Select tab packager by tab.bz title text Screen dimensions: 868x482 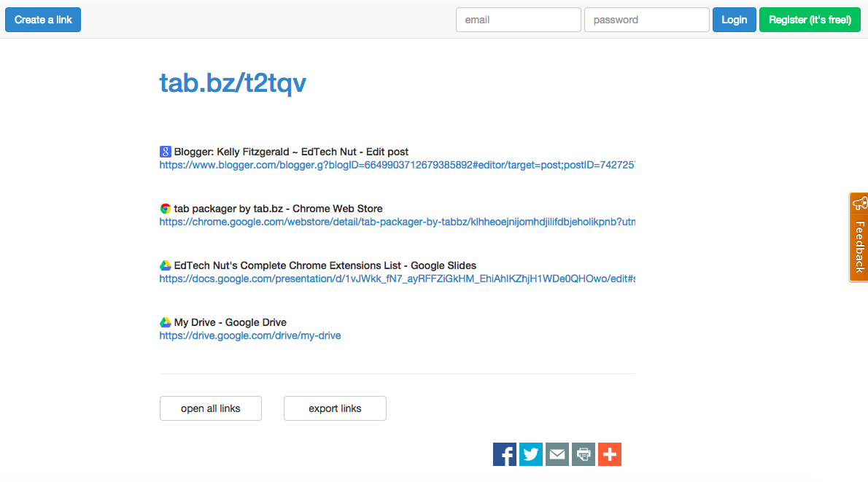point(279,209)
